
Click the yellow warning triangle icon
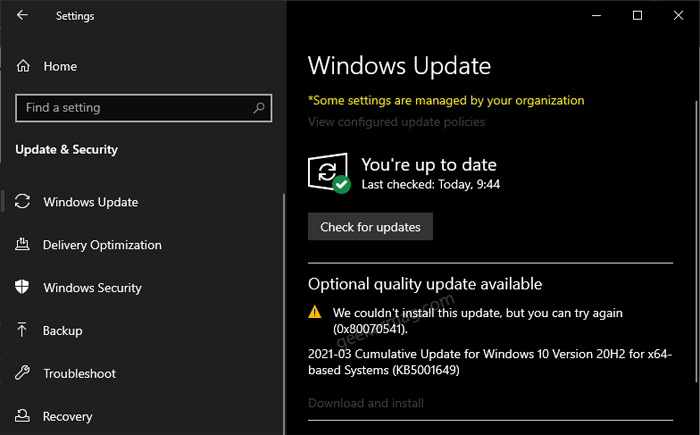pyautogui.click(x=315, y=312)
